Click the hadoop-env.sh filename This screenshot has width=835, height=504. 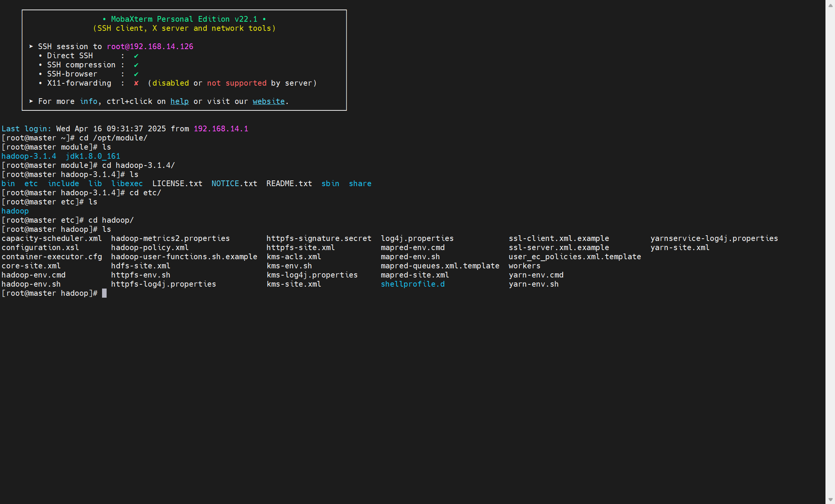[31, 284]
